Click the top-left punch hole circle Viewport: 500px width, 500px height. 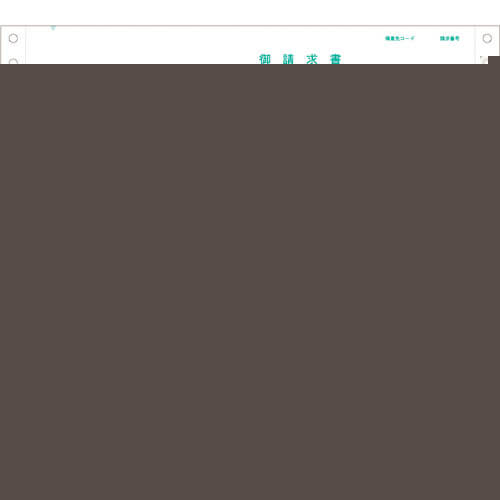[x=13, y=38]
